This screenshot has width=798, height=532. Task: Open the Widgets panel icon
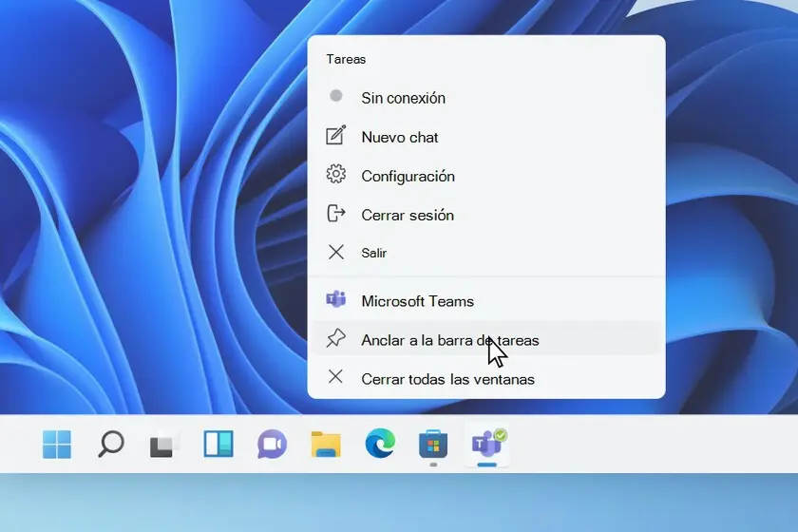click(x=218, y=444)
